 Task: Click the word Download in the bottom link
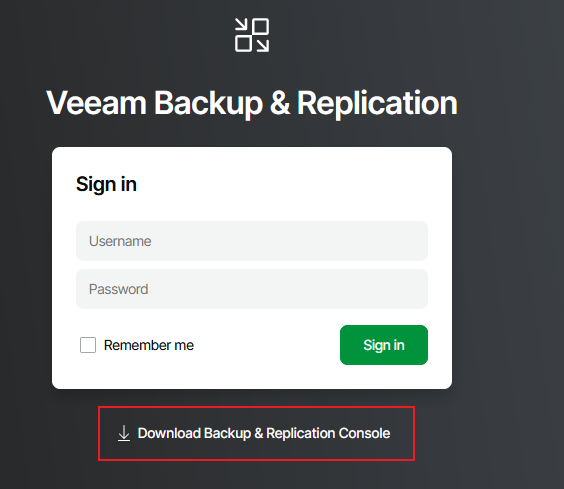[x=169, y=433]
